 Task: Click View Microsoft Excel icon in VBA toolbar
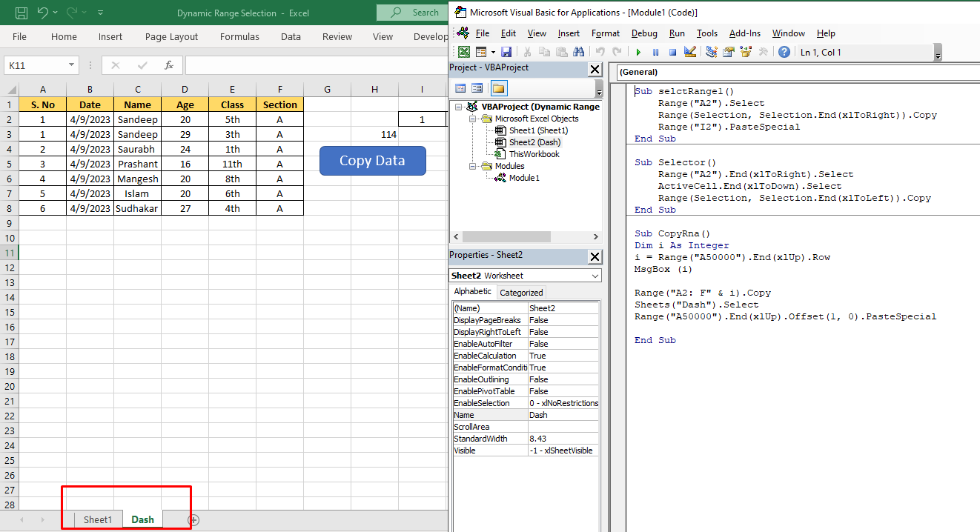463,52
